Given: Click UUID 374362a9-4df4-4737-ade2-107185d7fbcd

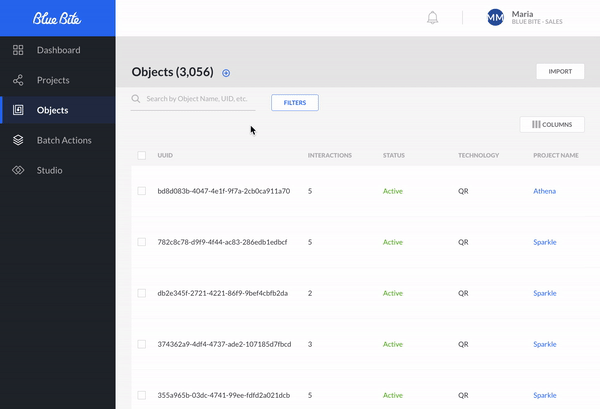Looking at the screenshot, I should tap(224, 344).
